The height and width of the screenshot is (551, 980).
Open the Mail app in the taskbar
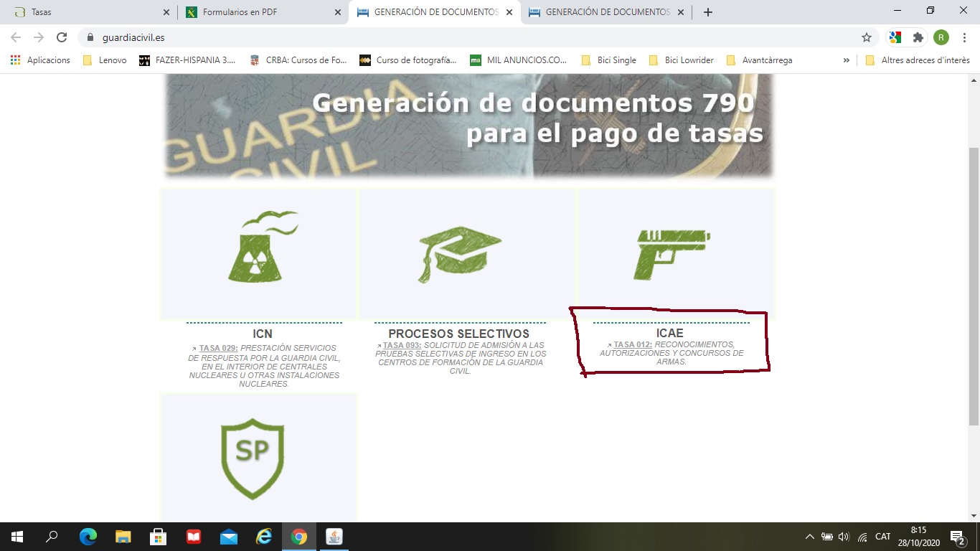click(229, 537)
